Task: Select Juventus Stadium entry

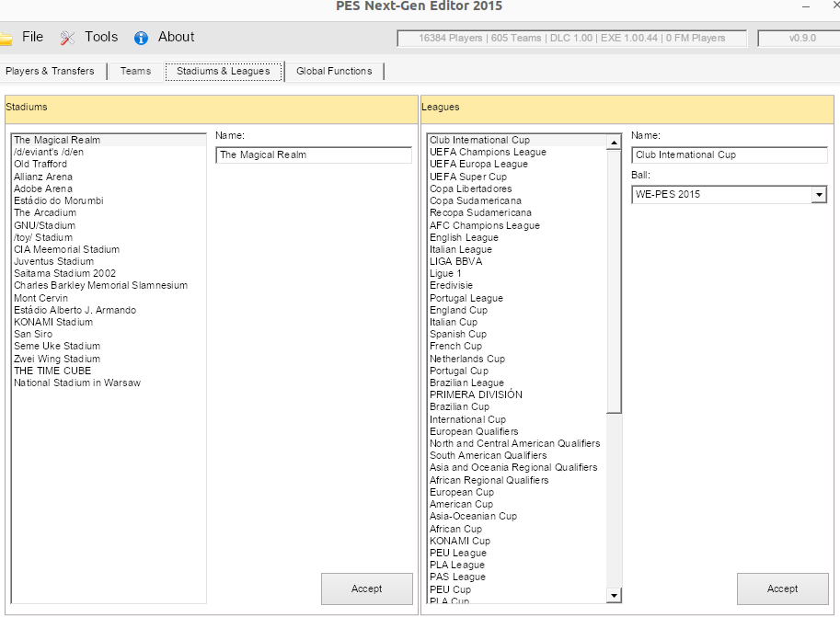Action: [x=109, y=261]
